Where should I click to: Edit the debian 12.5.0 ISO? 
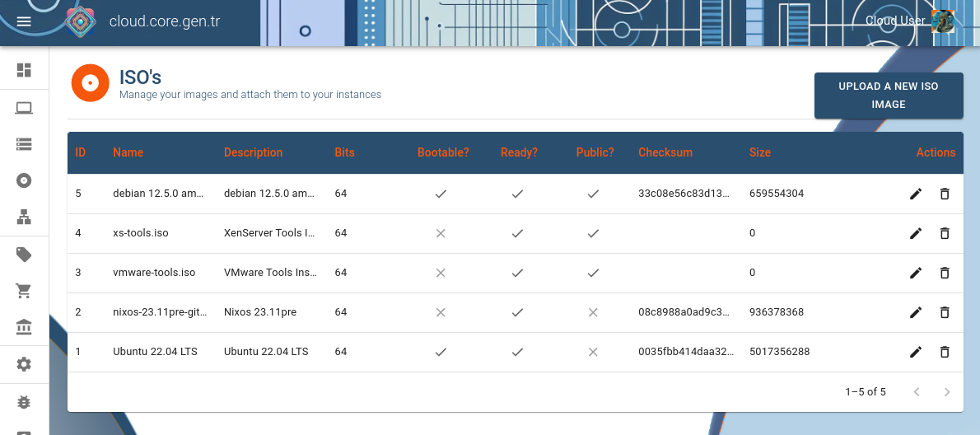coord(916,194)
